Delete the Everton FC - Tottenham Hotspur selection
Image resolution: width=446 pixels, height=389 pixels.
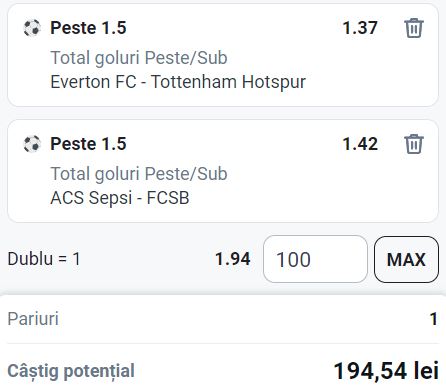pos(414,28)
